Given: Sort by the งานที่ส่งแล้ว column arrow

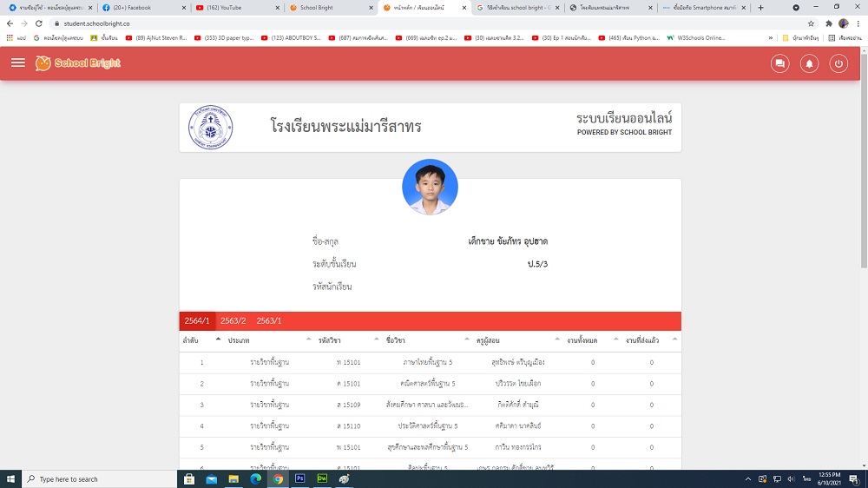Looking at the screenshot, I should click(x=674, y=339).
